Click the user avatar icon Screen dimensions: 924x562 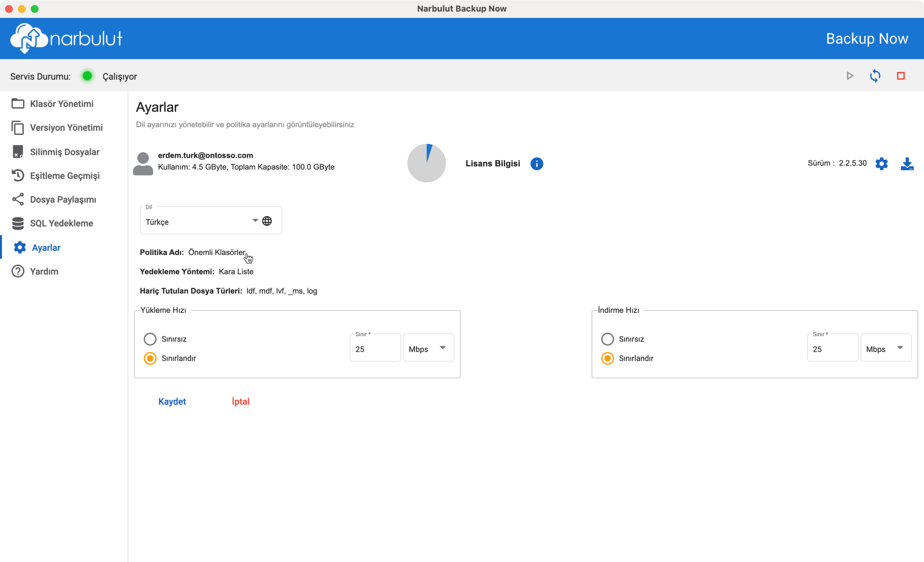pos(143,164)
